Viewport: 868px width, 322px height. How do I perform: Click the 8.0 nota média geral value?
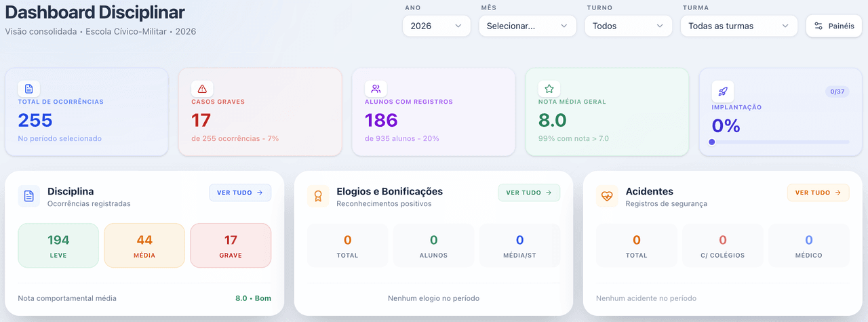[x=553, y=120]
